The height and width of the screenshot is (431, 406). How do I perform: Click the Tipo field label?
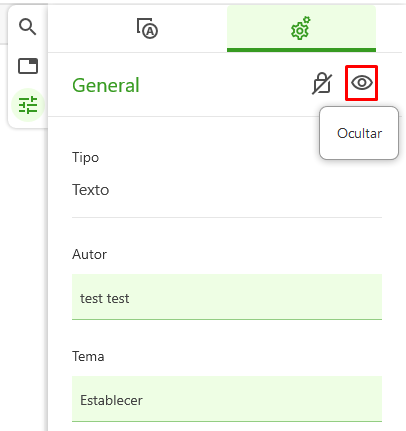pyautogui.click(x=86, y=157)
